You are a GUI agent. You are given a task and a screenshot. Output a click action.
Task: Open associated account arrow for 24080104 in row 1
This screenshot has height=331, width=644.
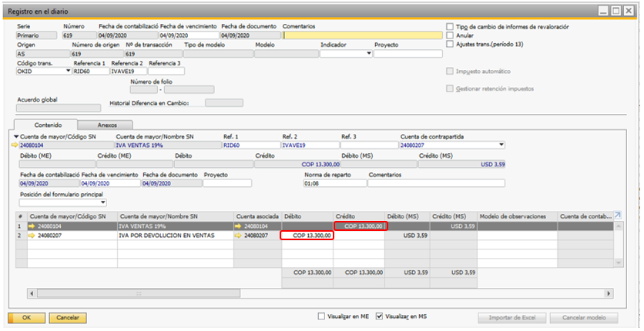(239, 226)
